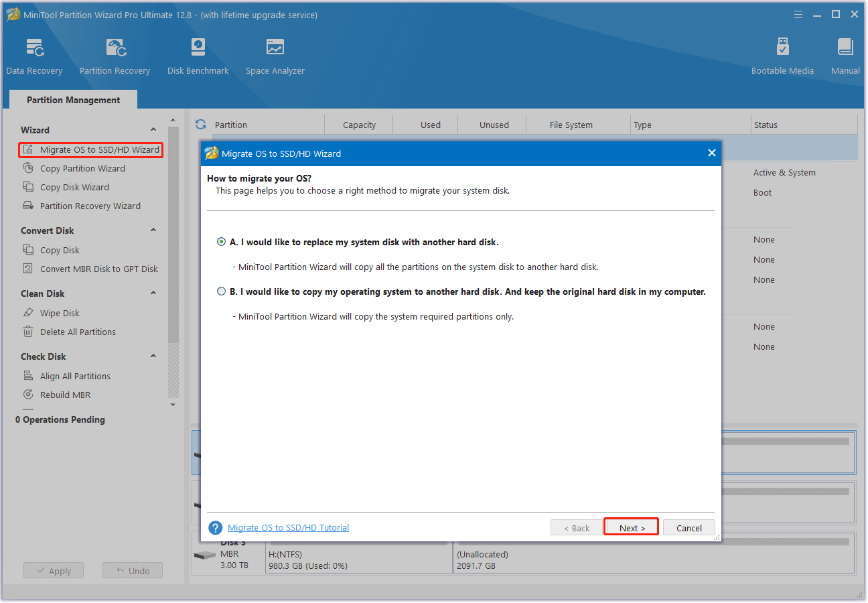Open Partition Recovery Wizard

(90, 206)
